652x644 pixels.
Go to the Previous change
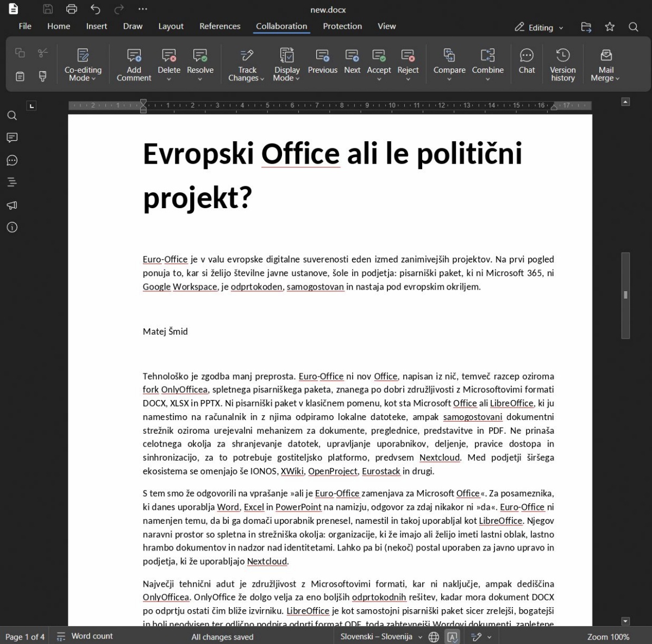click(323, 61)
